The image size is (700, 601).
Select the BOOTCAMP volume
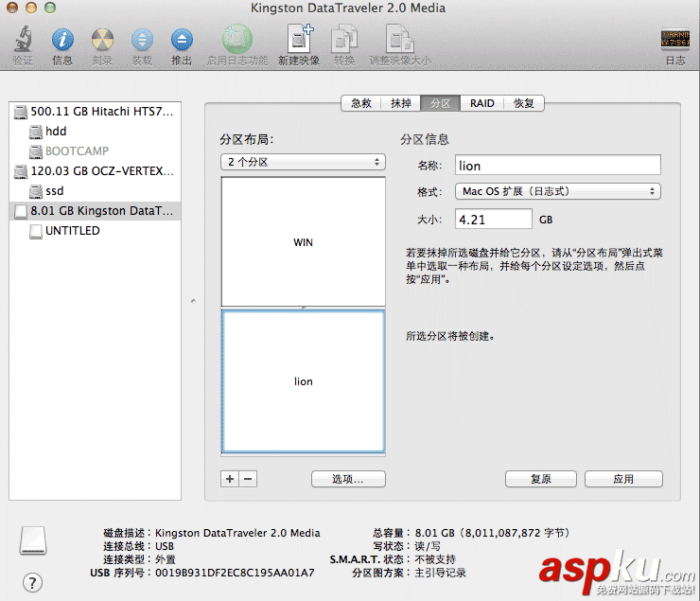click(x=95, y=150)
